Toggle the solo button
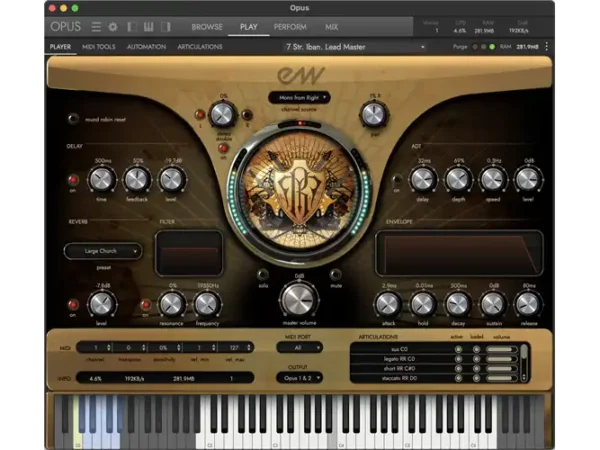 pyautogui.click(x=263, y=274)
